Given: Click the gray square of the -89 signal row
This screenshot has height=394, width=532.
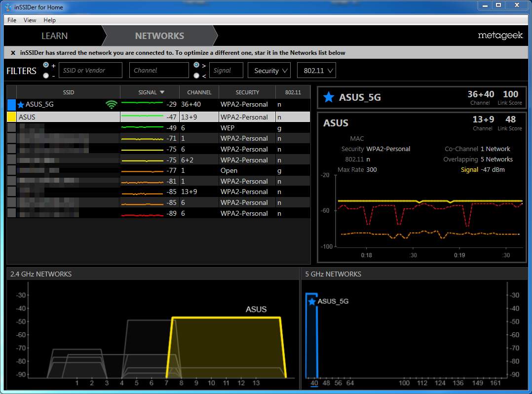Looking at the screenshot, I should (x=11, y=213).
